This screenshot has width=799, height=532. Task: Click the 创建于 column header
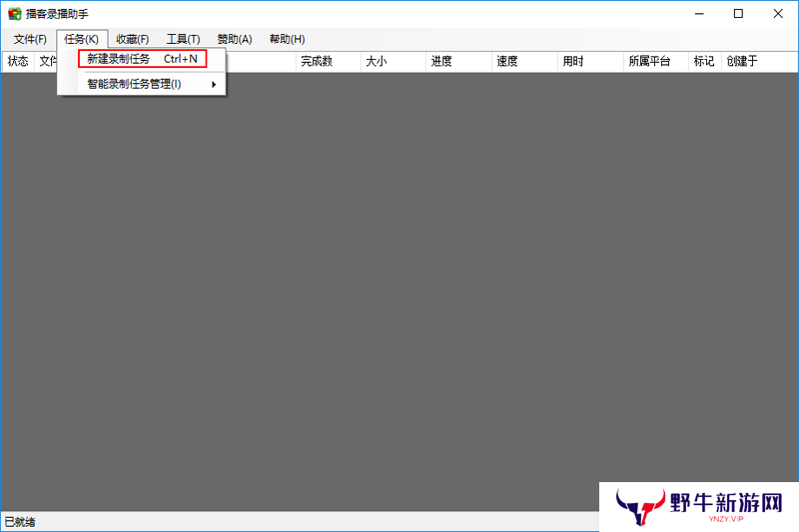(759, 62)
